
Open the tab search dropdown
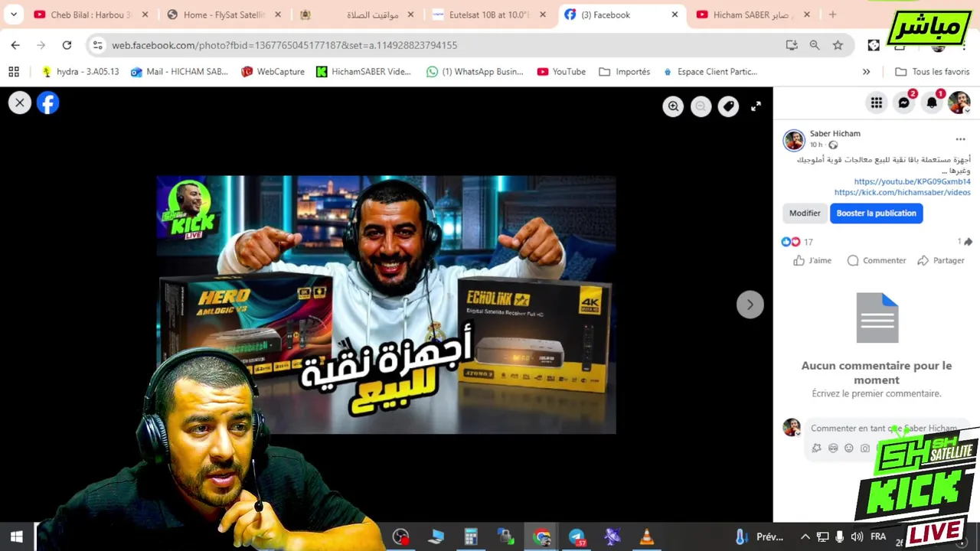tap(14, 15)
